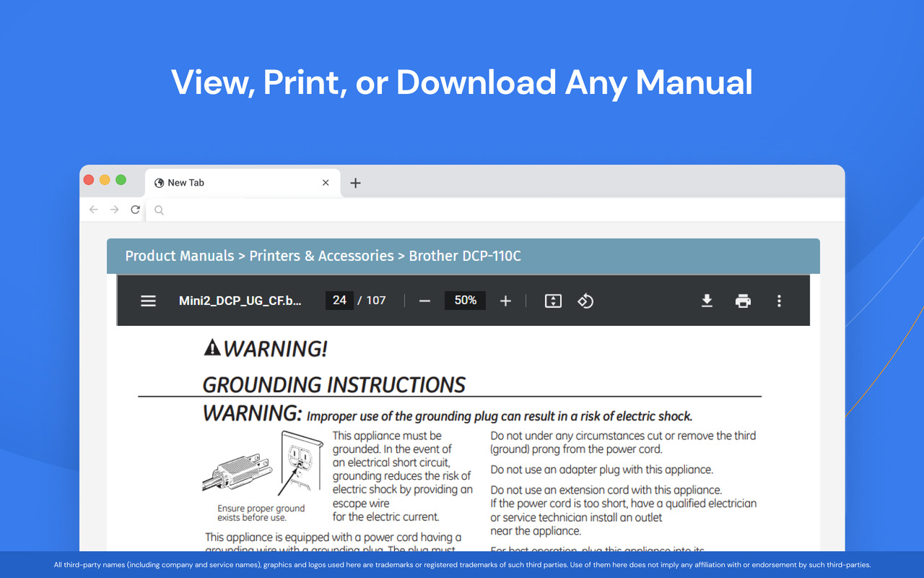Select the document title Mini2_DCP_UG_CF.b...
Screen dimensions: 924x578
pyautogui.click(x=240, y=301)
